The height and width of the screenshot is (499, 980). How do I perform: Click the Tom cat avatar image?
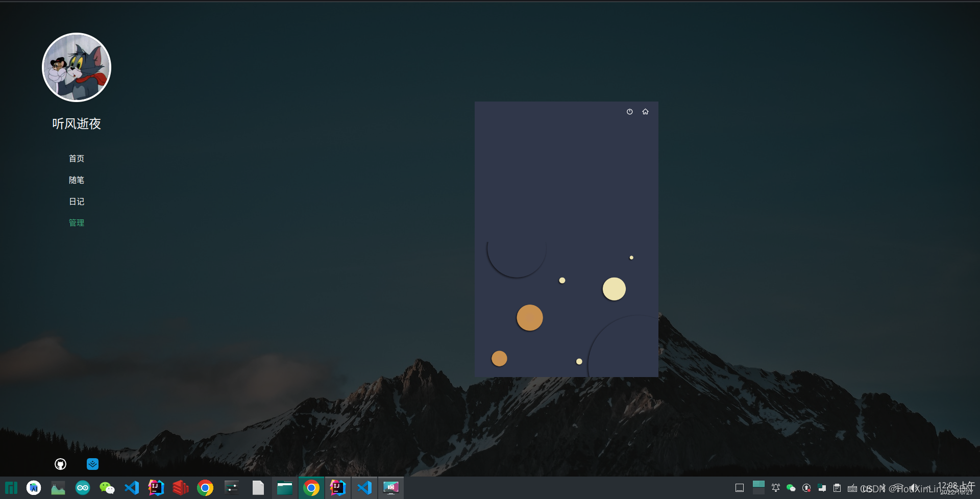pos(77,67)
